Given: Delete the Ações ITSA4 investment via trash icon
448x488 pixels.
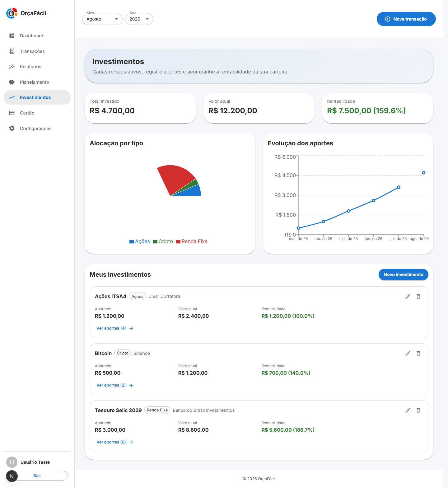Looking at the screenshot, I should point(418,296).
